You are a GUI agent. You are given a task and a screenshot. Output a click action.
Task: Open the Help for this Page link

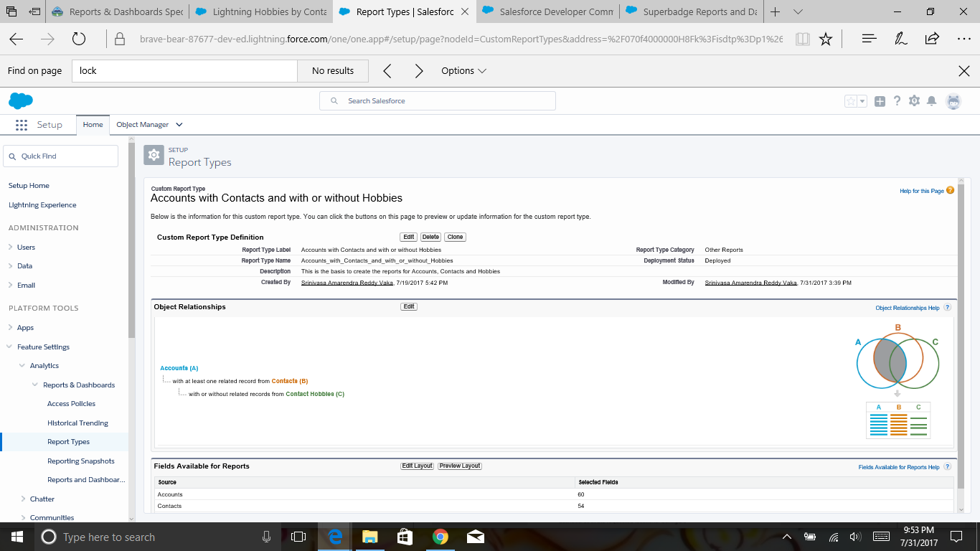coord(922,191)
